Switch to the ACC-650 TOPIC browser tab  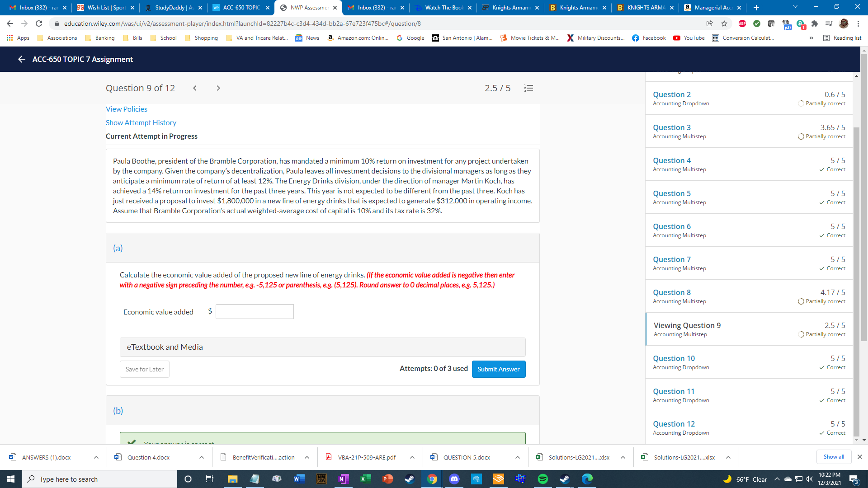coord(241,8)
